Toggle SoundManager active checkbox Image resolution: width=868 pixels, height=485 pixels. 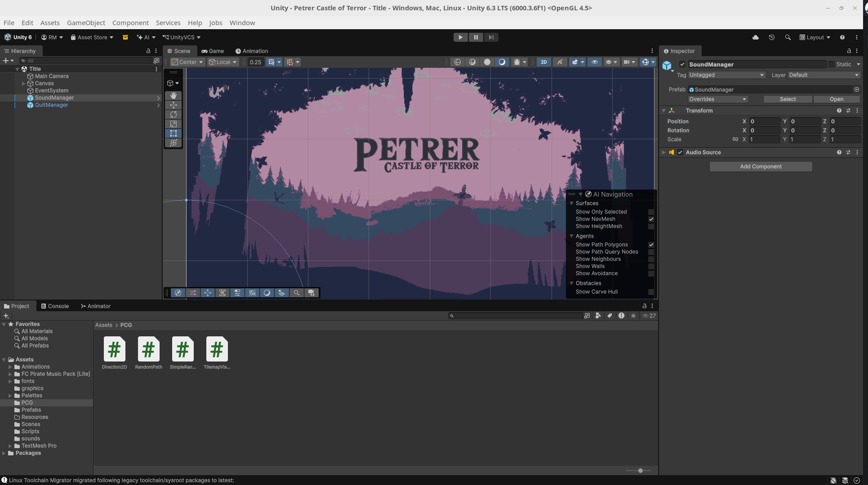(x=682, y=64)
